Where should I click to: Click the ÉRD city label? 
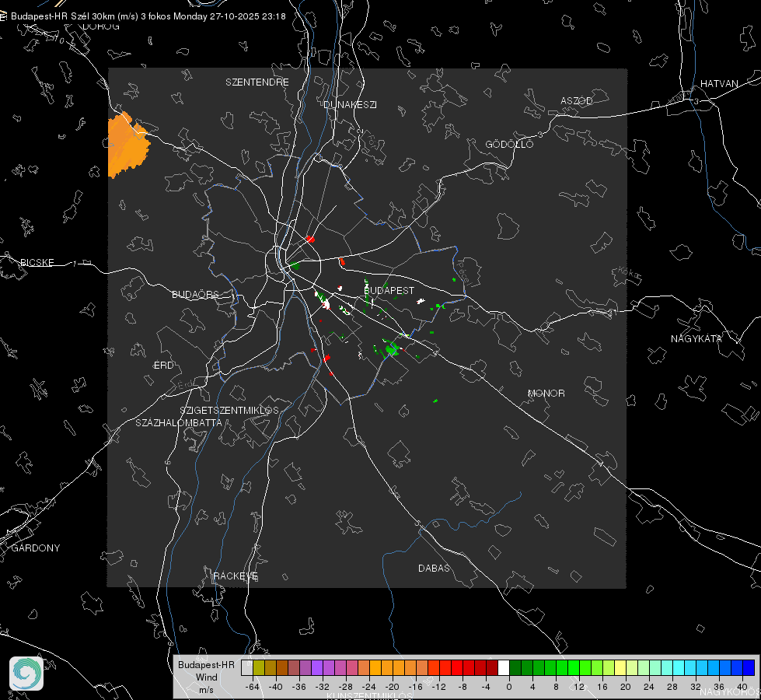click(163, 365)
